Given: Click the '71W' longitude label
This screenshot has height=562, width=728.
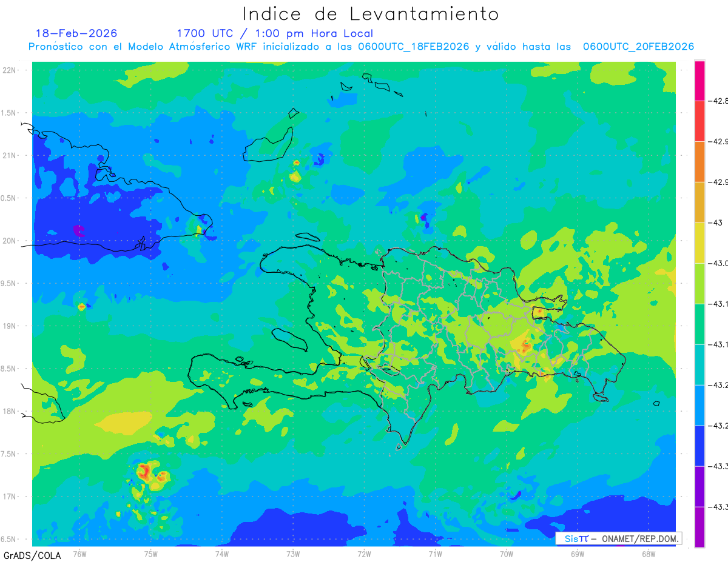Looking at the screenshot, I should [x=435, y=554].
